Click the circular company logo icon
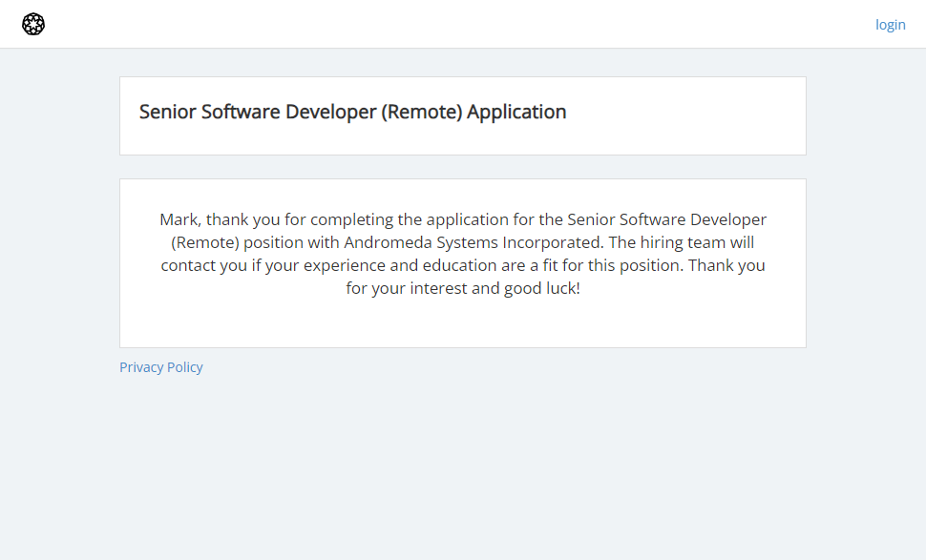 (x=33, y=24)
